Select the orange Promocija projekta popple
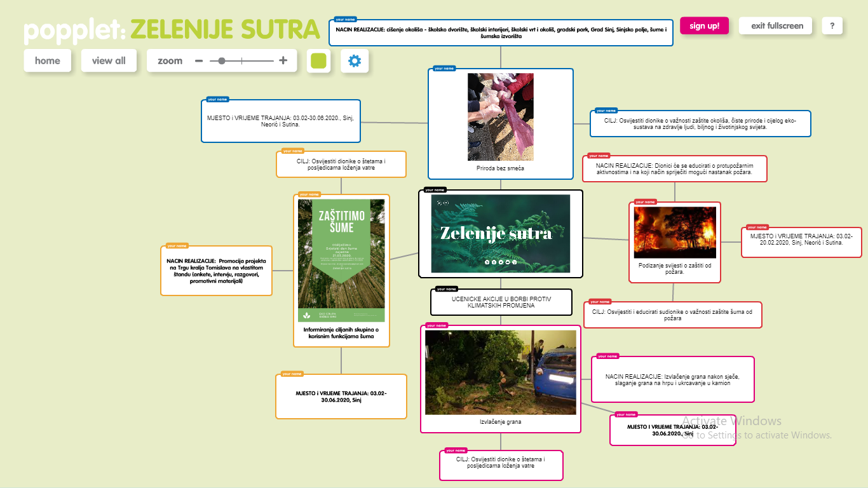This screenshot has width=868, height=488. pos(216,271)
